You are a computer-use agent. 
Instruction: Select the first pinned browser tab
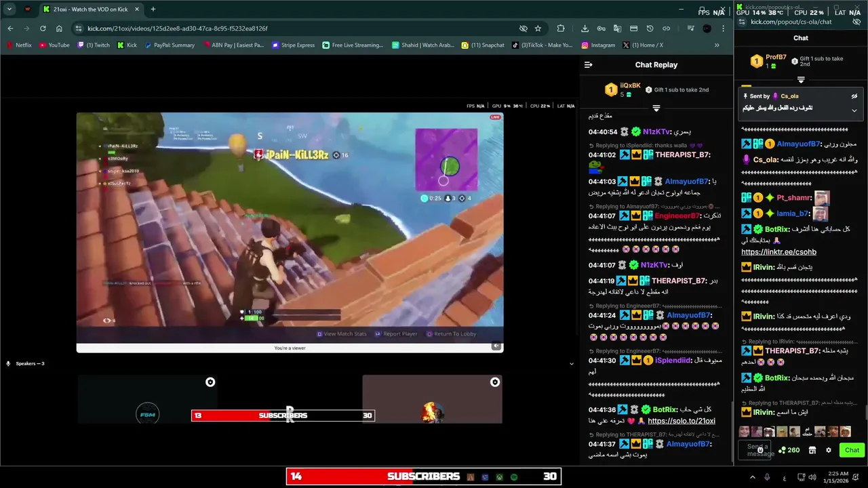(27, 9)
